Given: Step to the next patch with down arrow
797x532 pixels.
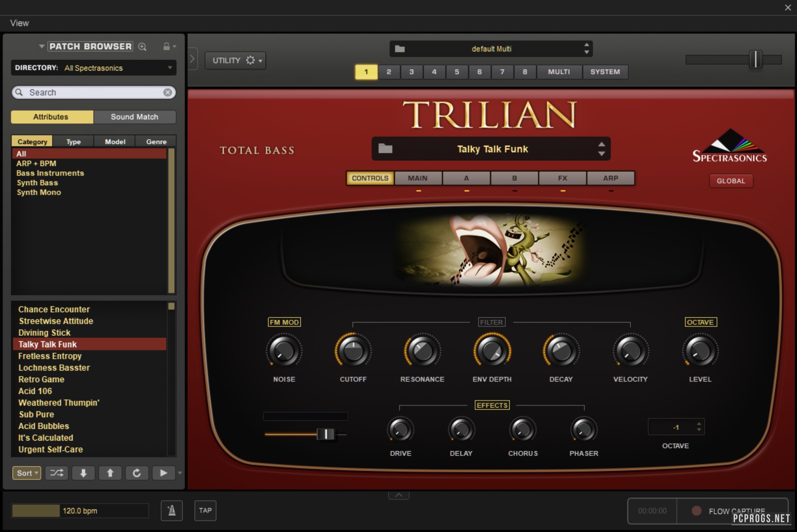Looking at the screenshot, I should pyautogui.click(x=83, y=473).
